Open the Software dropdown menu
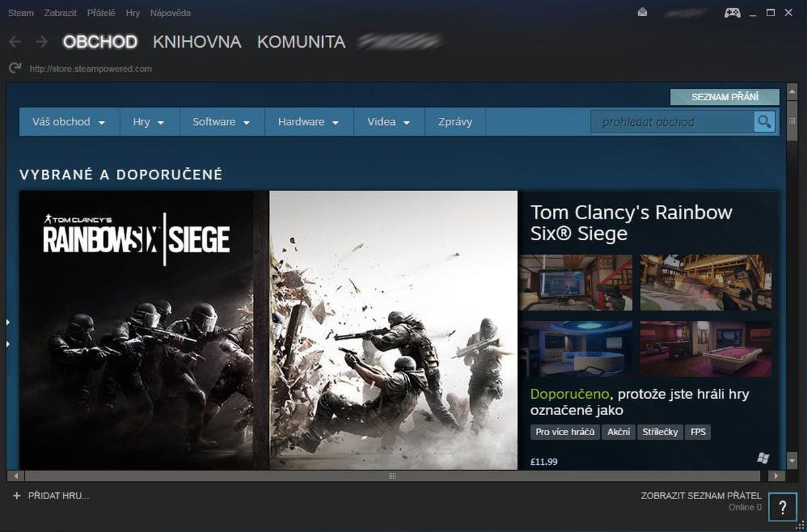Image resolution: width=807 pixels, height=532 pixels. (221, 122)
